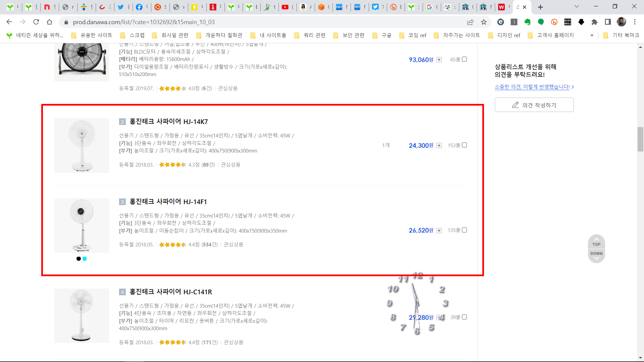The width and height of the screenshot is (644, 362).
Task: Select cyan color option for HJ-14F1
Action: [x=85, y=259]
